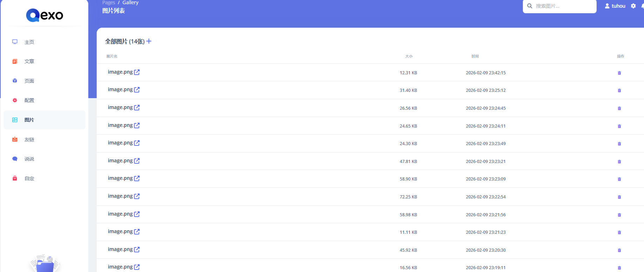
Task: Delete the 12.31 KB image
Action: click(x=619, y=73)
